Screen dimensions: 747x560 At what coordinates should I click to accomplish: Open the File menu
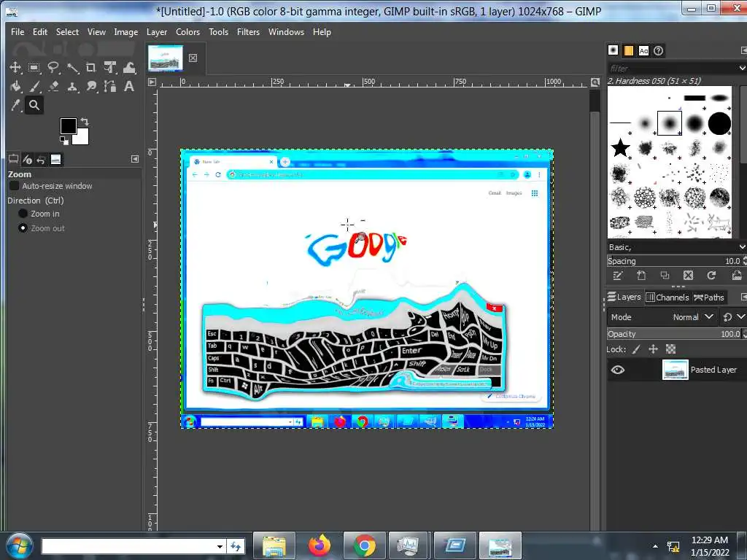[18, 32]
